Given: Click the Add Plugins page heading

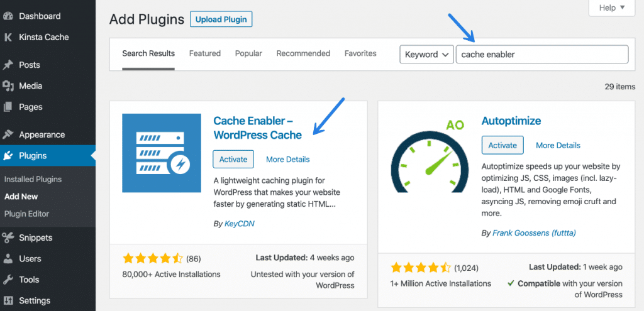Looking at the screenshot, I should [147, 19].
